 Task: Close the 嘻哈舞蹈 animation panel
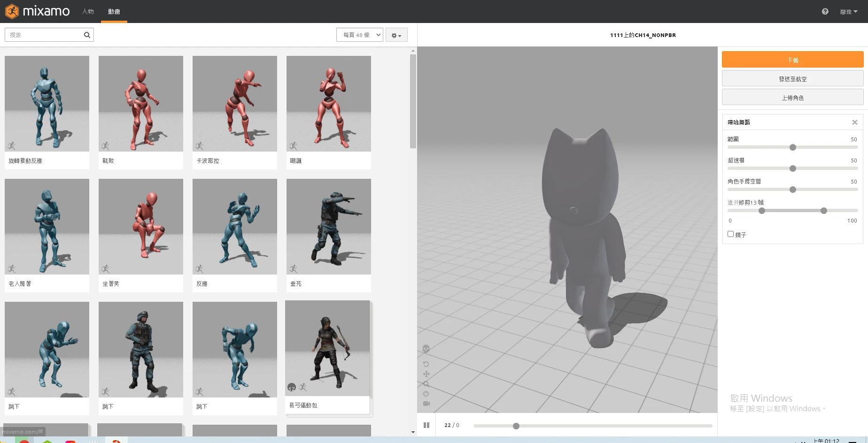(x=855, y=122)
